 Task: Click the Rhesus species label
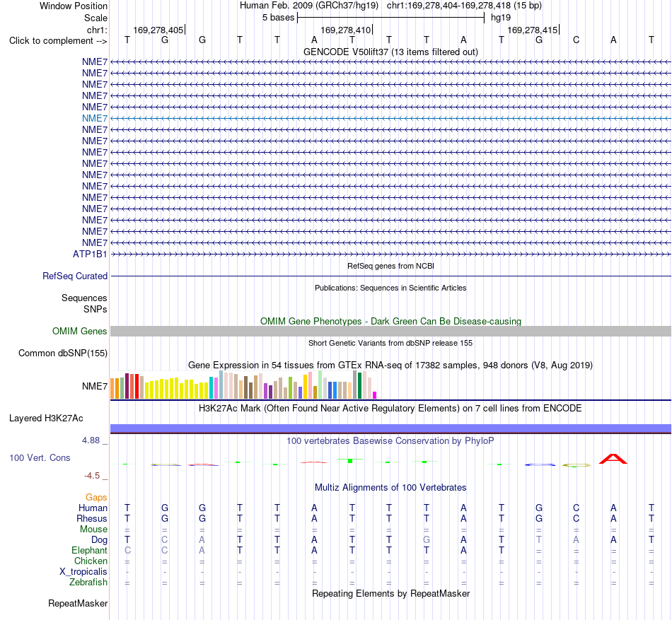pyautogui.click(x=92, y=518)
